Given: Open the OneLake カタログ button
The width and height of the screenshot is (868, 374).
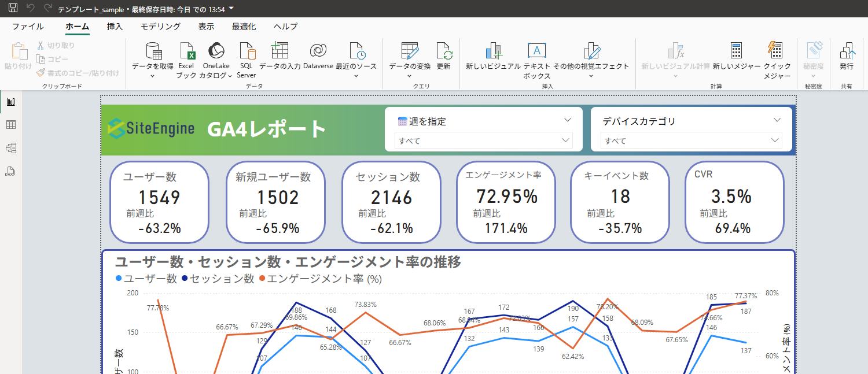Looking at the screenshot, I should [x=216, y=60].
